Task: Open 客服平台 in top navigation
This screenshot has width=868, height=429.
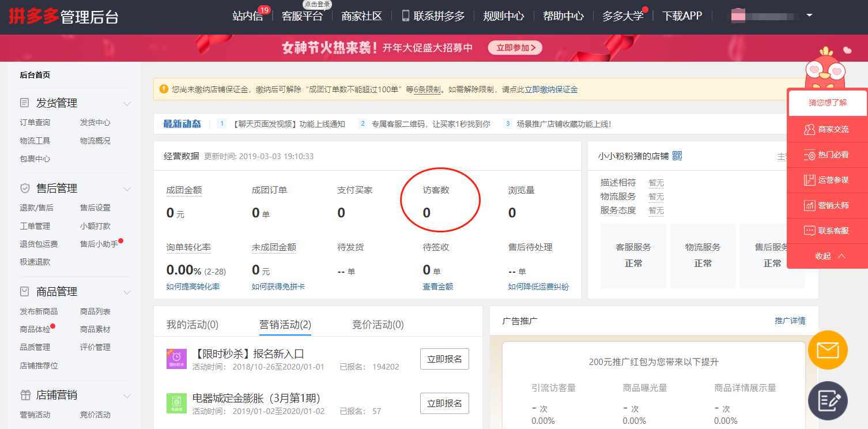Action: pos(302,16)
